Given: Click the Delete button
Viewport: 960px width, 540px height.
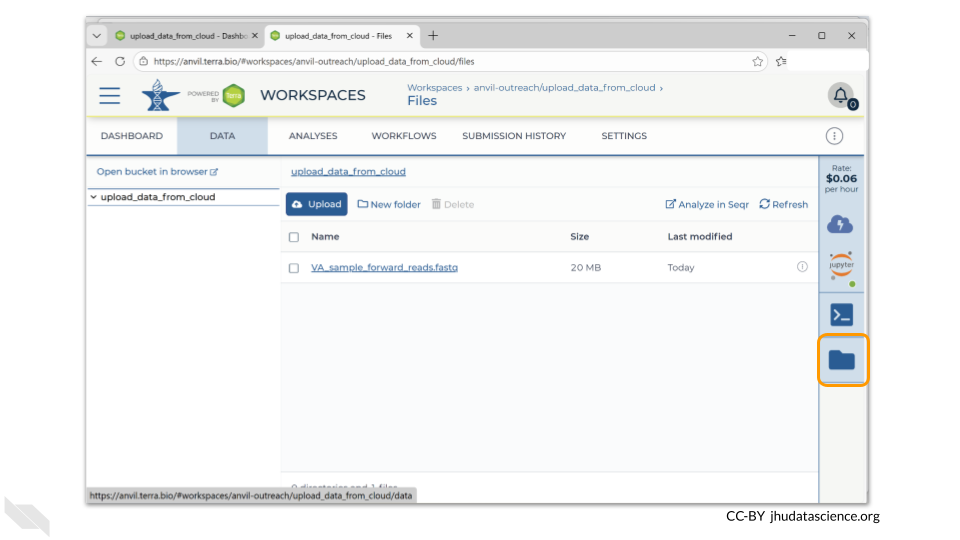Looking at the screenshot, I should tap(452, 204).
